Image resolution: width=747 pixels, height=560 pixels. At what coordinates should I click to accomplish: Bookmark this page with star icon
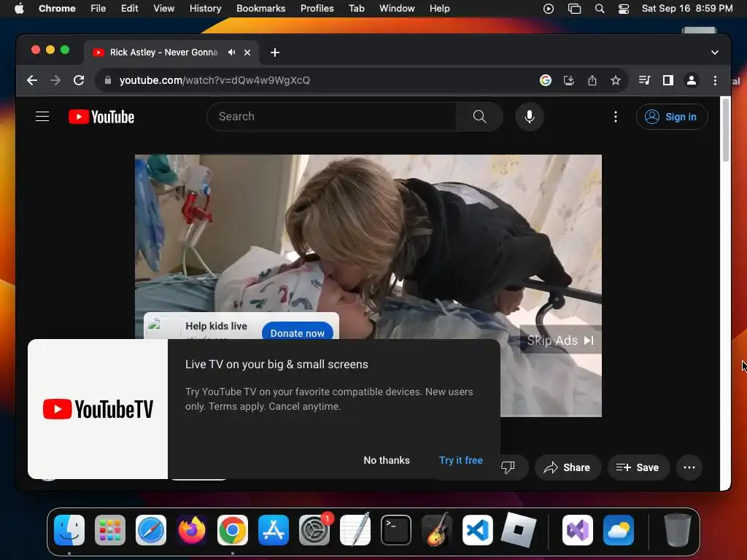click(x=616, y=80)
